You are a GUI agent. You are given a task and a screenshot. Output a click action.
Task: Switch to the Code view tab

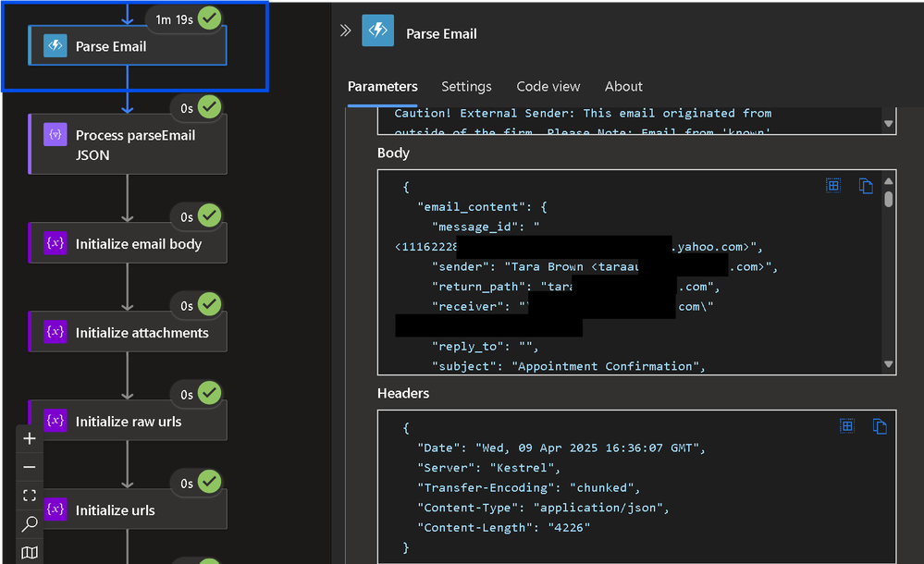coord(548,86)
